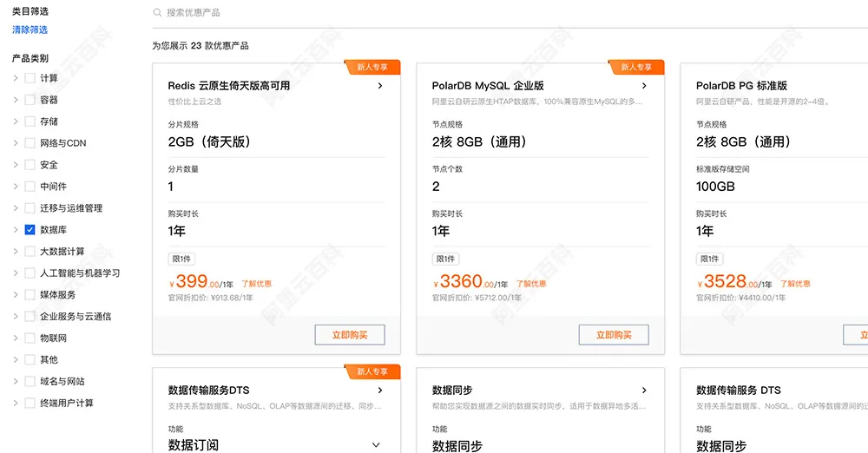Click 限1件 tag on PolarDB MySQL

445,259
